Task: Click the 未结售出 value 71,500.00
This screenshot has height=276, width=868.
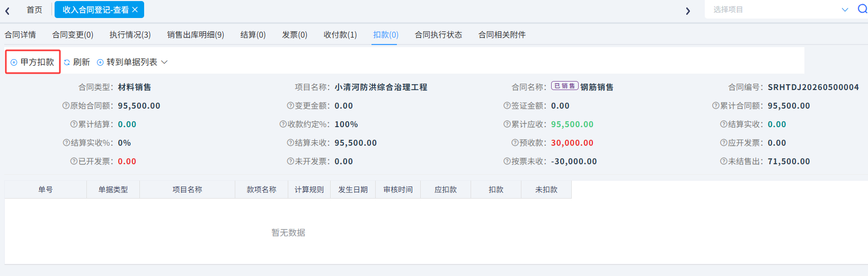Action: [x=789, y=161]
